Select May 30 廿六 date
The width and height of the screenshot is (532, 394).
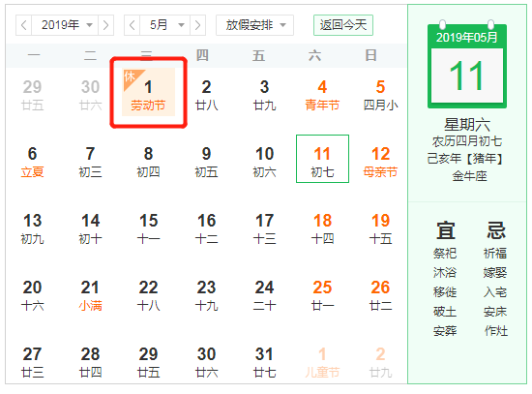206,362
